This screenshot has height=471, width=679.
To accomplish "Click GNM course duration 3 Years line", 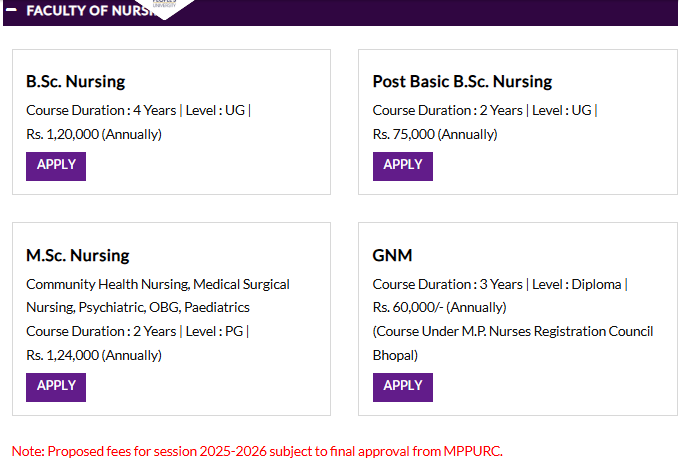I will [500, 284].
